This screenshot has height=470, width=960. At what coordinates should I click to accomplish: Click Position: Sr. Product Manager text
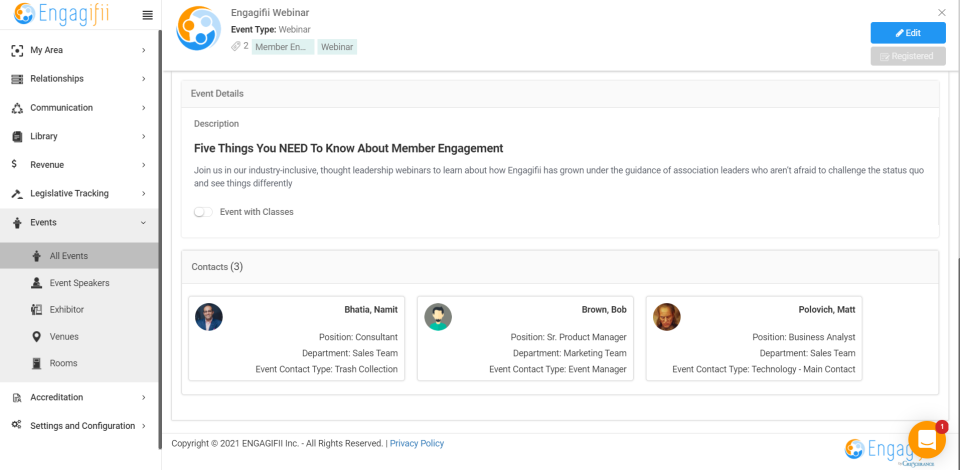coord(569,337)
